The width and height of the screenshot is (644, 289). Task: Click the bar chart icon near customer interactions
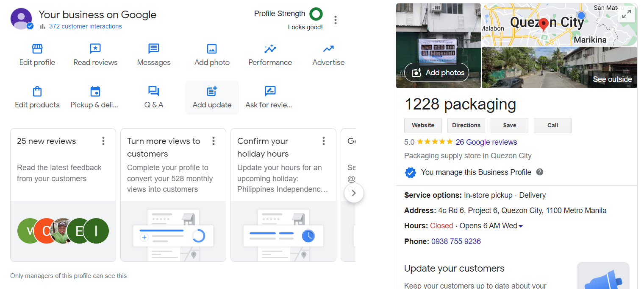click(42, 26)
